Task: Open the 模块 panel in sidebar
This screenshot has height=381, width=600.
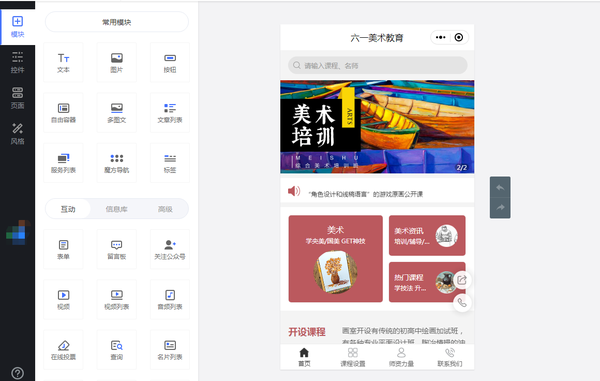Action: pyautogui.click(x=18, y=27)
